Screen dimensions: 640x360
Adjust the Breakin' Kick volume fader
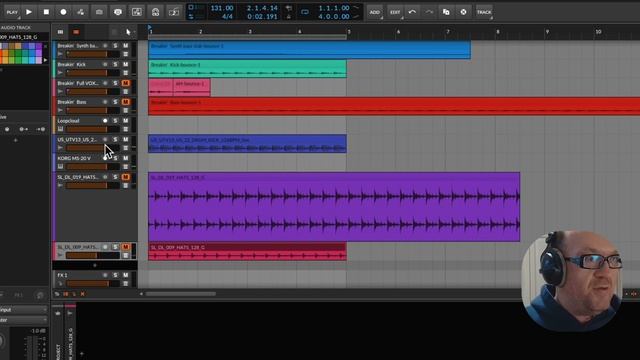(93, 73)
